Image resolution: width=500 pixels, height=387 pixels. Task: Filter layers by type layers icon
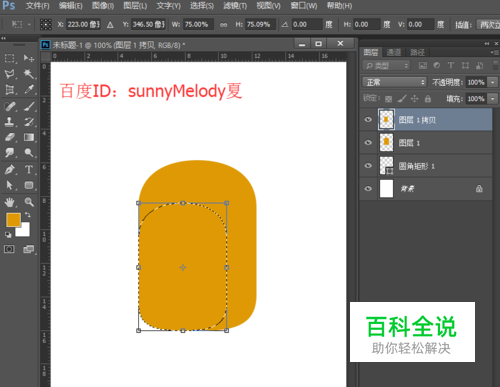pos(451,66)
